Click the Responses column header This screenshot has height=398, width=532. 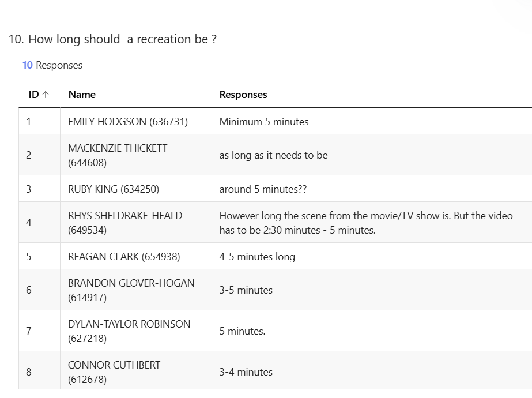[243, 95]
